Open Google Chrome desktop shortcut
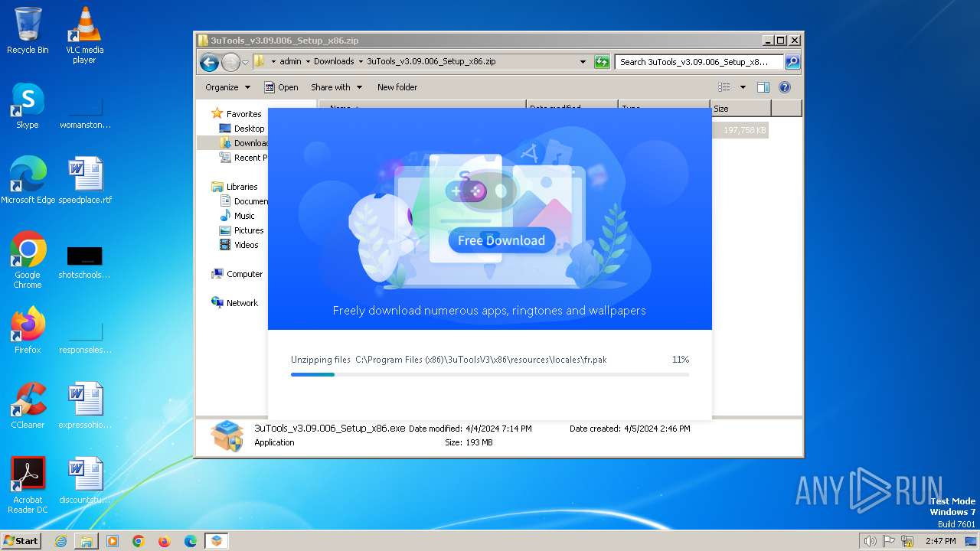This screenshot has height=551, width=980. click(x=28, y=260)
